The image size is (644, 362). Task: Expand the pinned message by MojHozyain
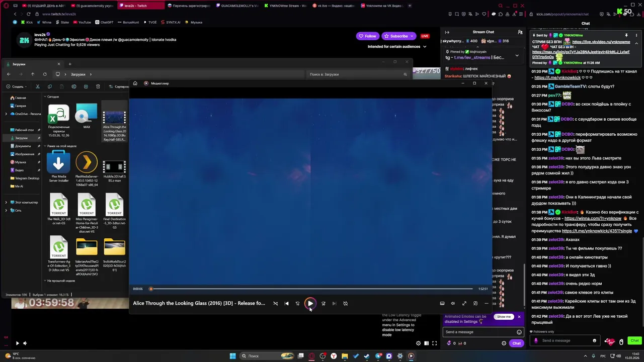pos(517,55)
